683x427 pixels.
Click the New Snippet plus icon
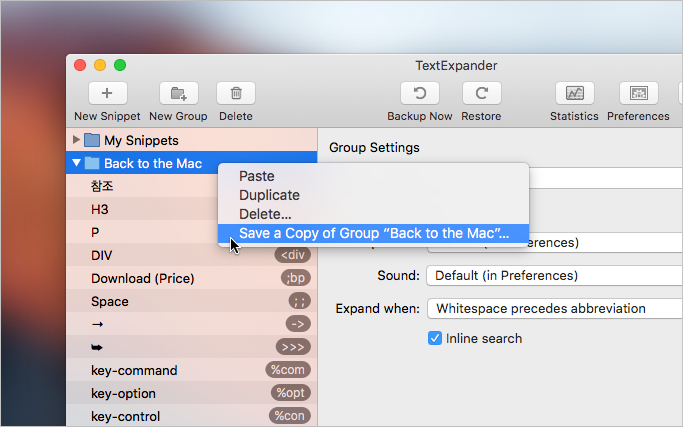(x=108, y=93)
